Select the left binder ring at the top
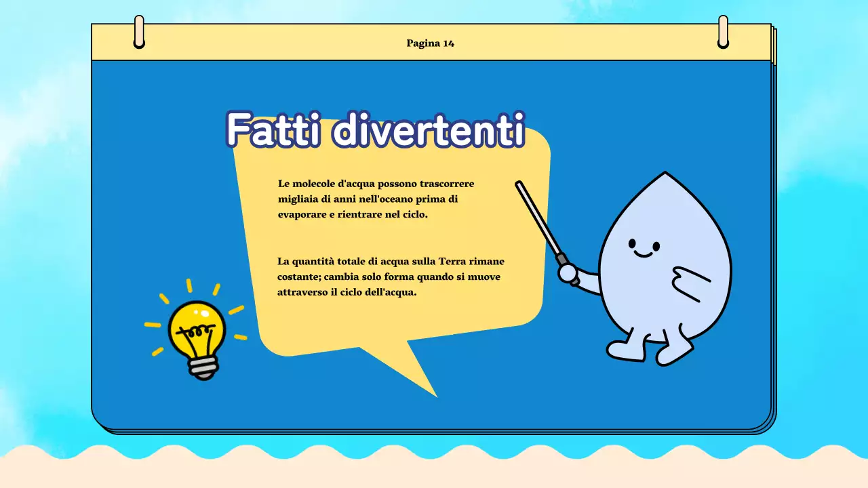The image size is (868, 488). 140,30
